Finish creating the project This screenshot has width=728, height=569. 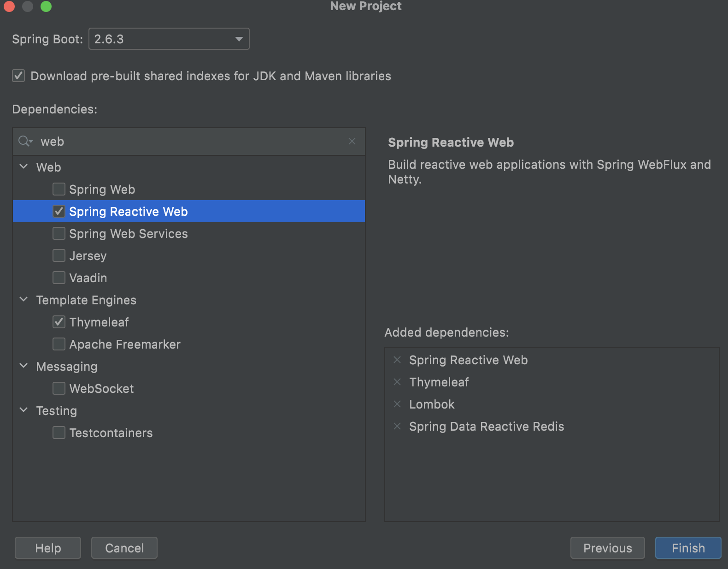688,548
